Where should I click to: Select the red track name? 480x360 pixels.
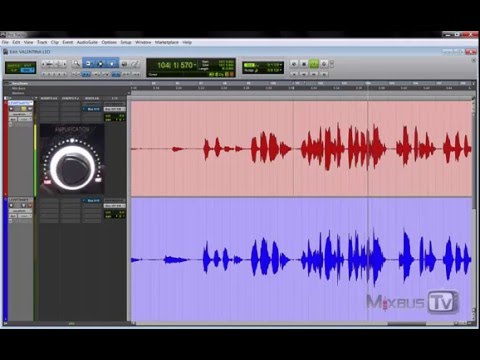20,103
